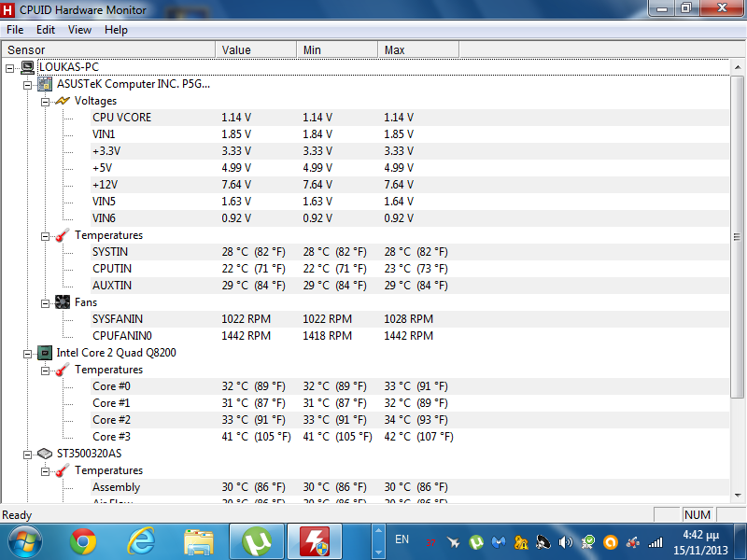Collapse the ASUSTeK Computer node

coord(28,85)
